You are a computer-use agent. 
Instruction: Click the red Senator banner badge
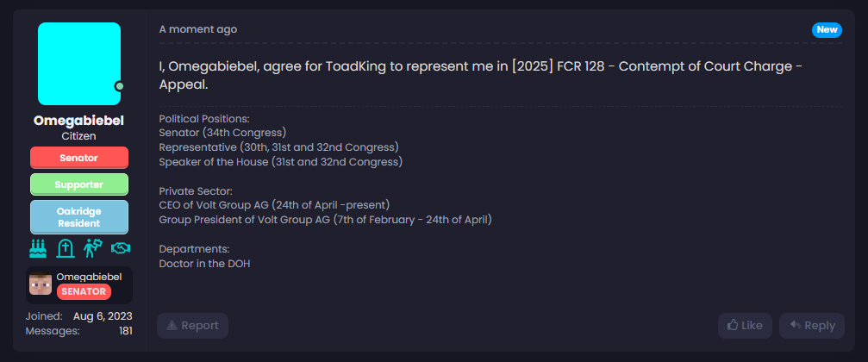79,158
